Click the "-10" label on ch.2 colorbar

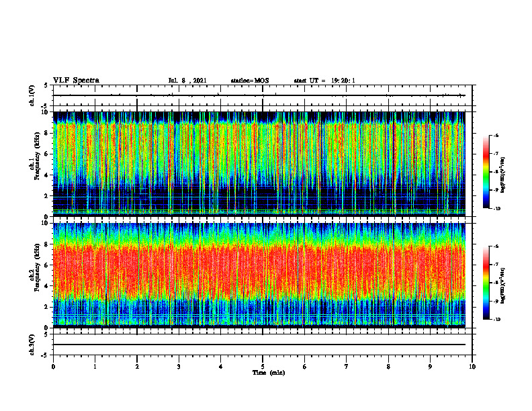(496, 320)
